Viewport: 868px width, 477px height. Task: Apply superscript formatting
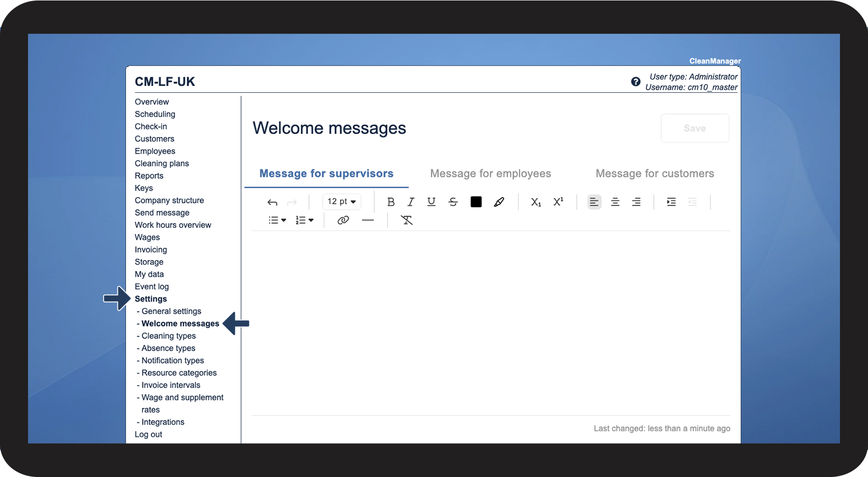(x=558, y=201)
